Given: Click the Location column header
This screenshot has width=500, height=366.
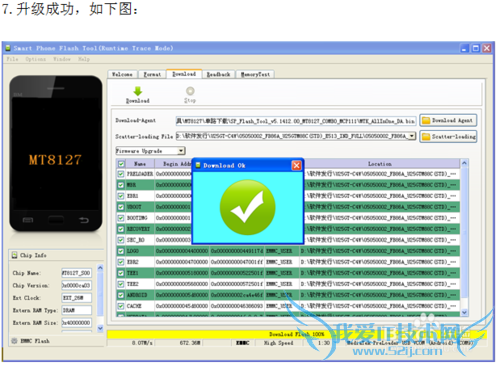Looking at the screenshot, I should click(x=380, y=164).
